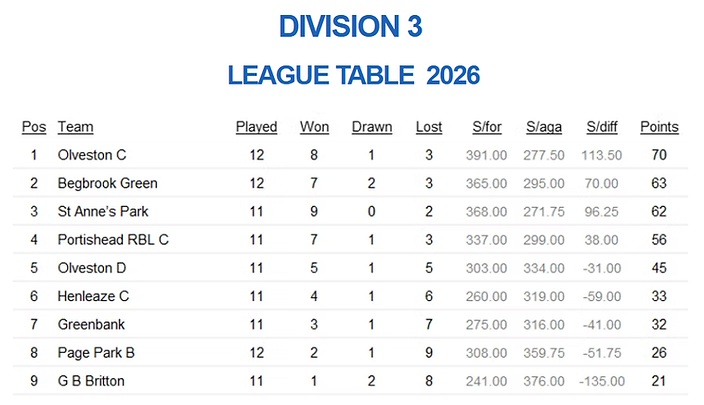Select the Lost column header
Screen dimensions: 704x405
tap(429, 127)
